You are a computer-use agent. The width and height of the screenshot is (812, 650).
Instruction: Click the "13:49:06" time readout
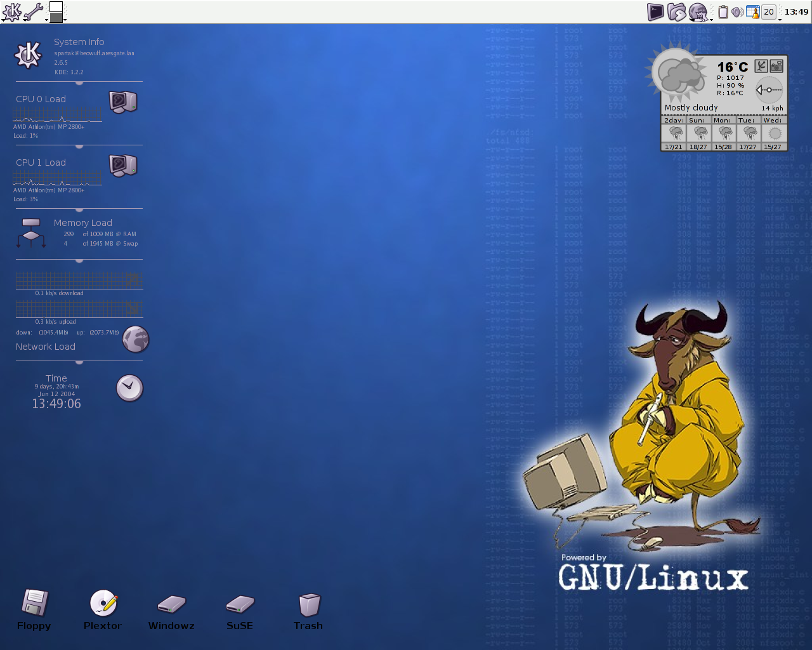[56, 404]
